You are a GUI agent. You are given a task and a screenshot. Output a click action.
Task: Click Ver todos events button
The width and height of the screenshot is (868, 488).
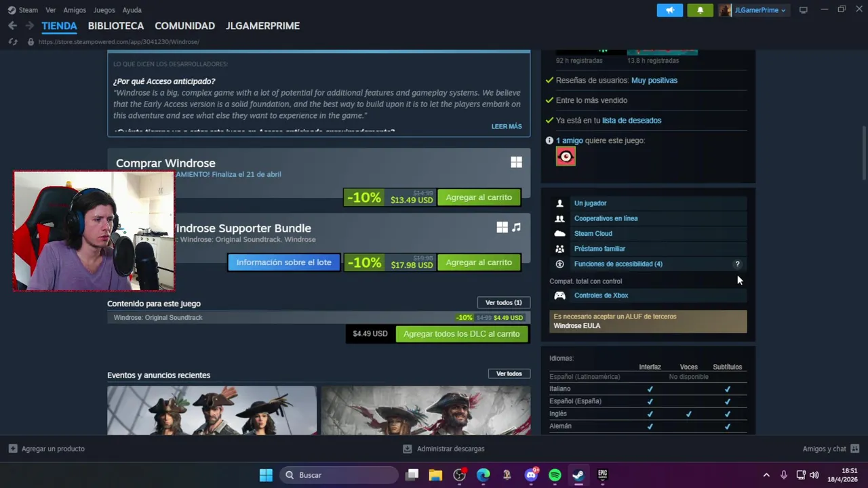(509, 374)
